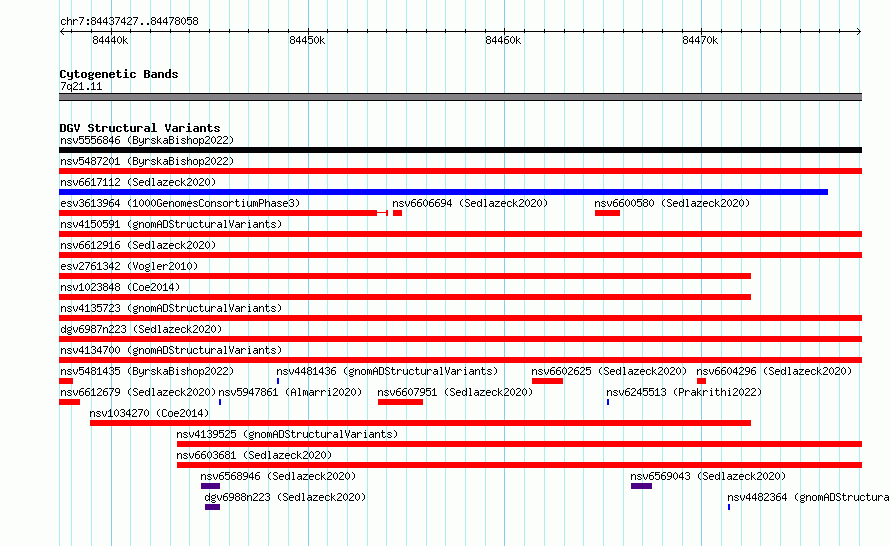890x546 pixels.
Task: Open nsv5487201 (ByrskaBishop2022) variant label
Action: click(147, 161)
